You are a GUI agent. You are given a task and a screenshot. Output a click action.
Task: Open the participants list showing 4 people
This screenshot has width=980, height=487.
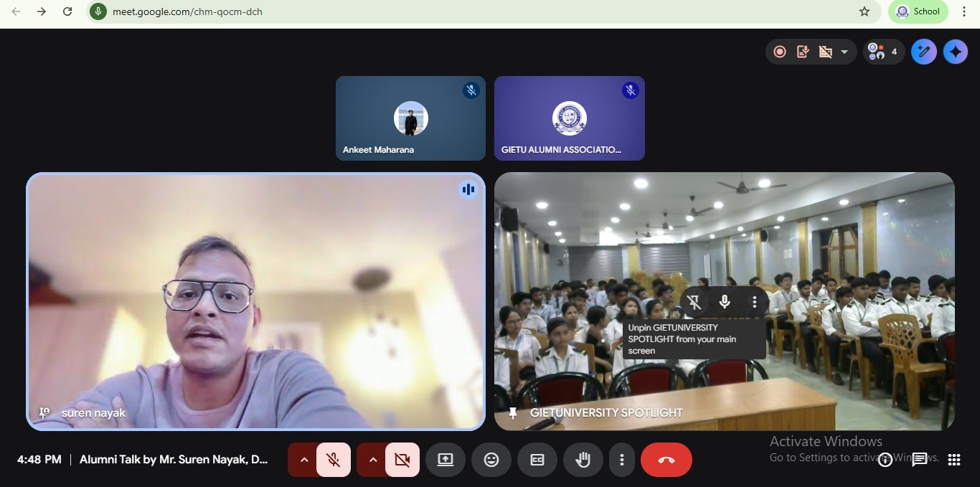tap(883, 52)
